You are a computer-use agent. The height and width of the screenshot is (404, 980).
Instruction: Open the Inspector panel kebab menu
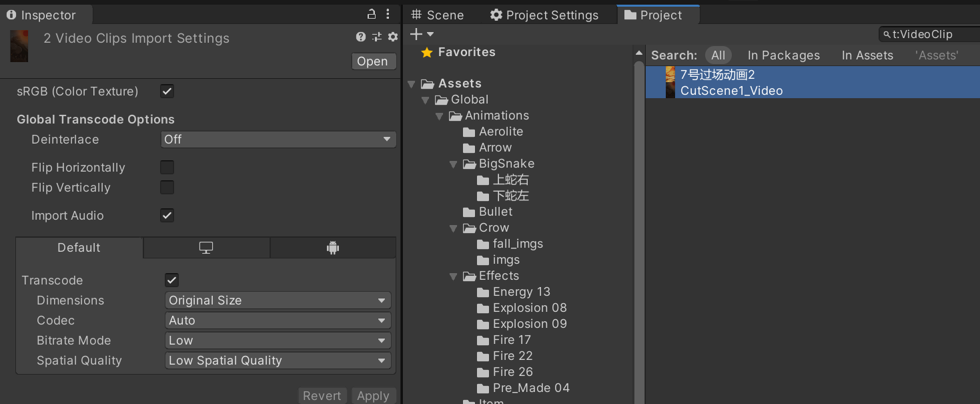(388, 14)
